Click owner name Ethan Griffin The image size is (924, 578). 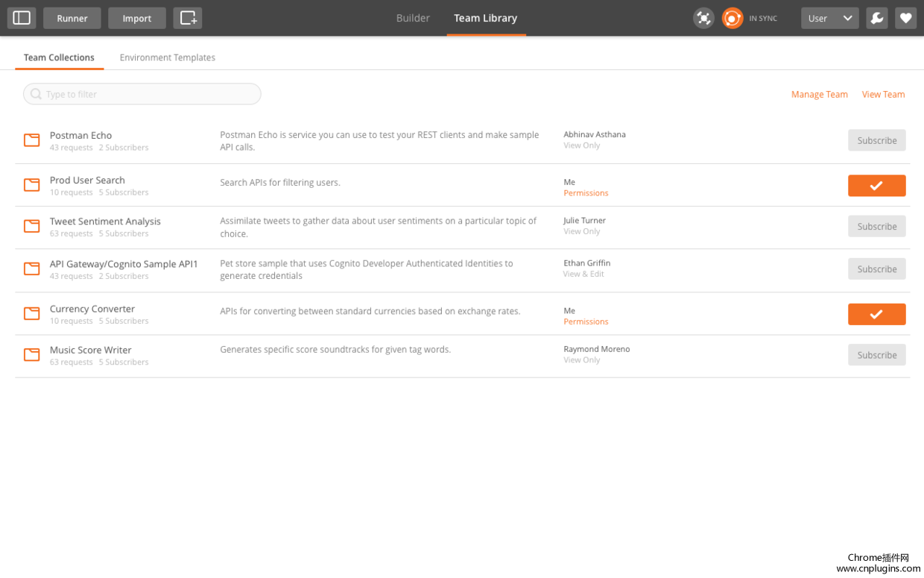[x=587, y=263]
